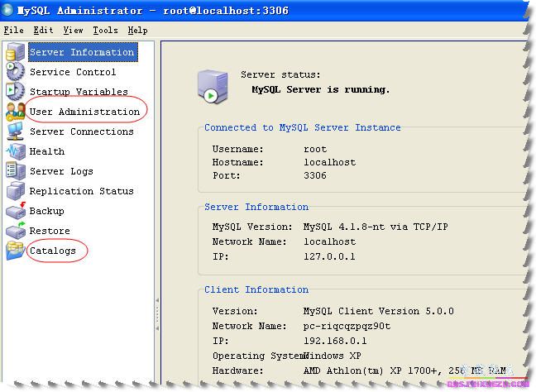
Task: Click 'MySQL Server is running.' status text
Action: click(x=321, y=89)
